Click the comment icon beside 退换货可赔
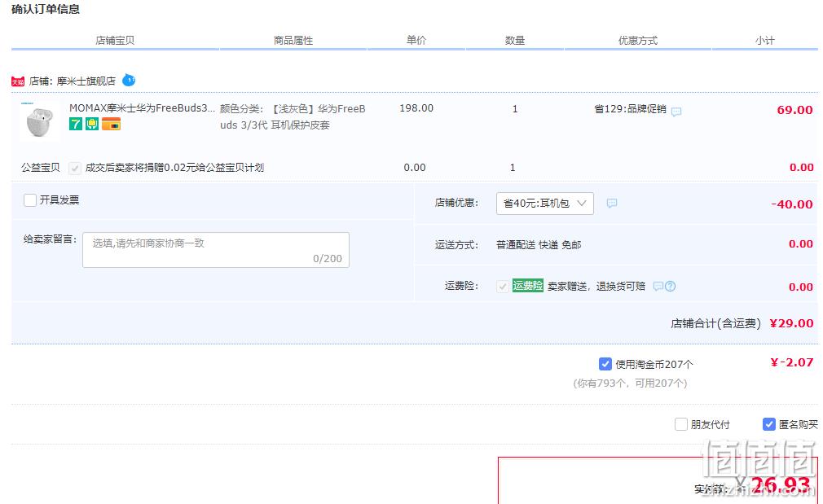The image size is (823, 504). (658, 286)
